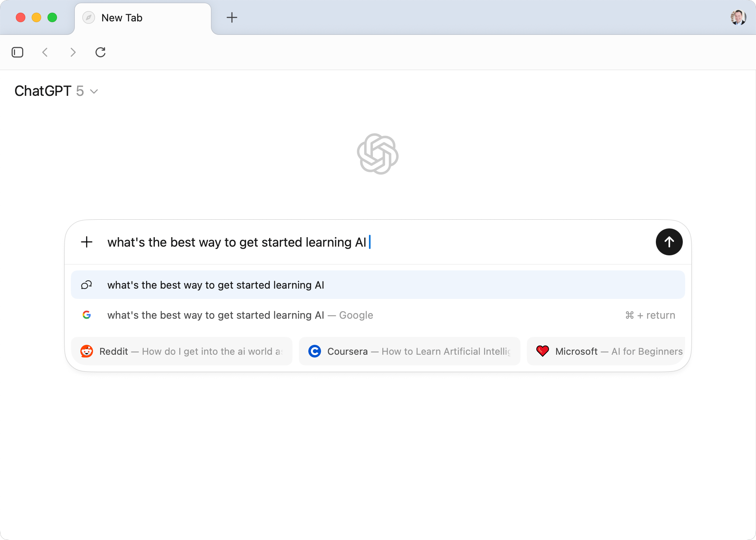The image size is (756, 540).
Task: Reload the page
Action: click(x=101, y=52)
